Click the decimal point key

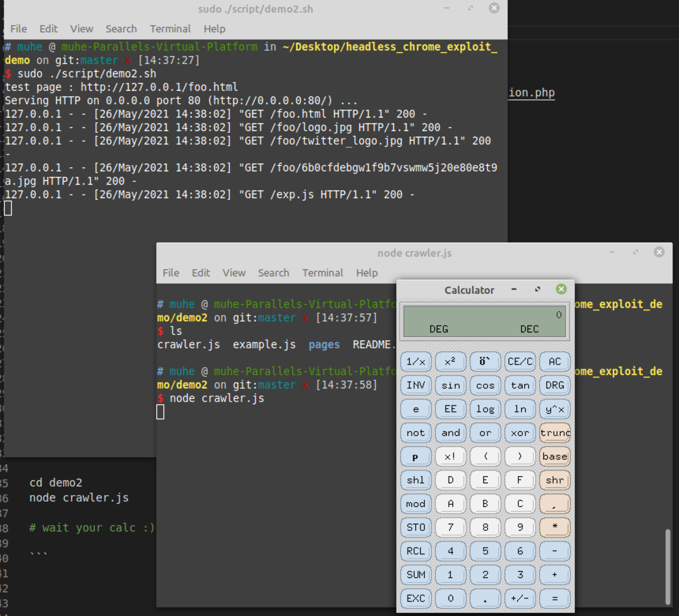point(485,599)
